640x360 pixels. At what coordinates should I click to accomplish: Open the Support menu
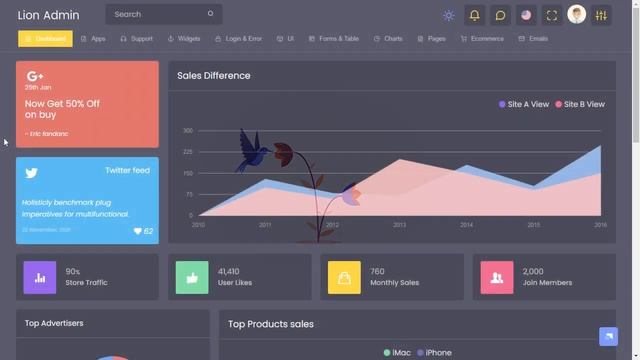tap(136, 39)
